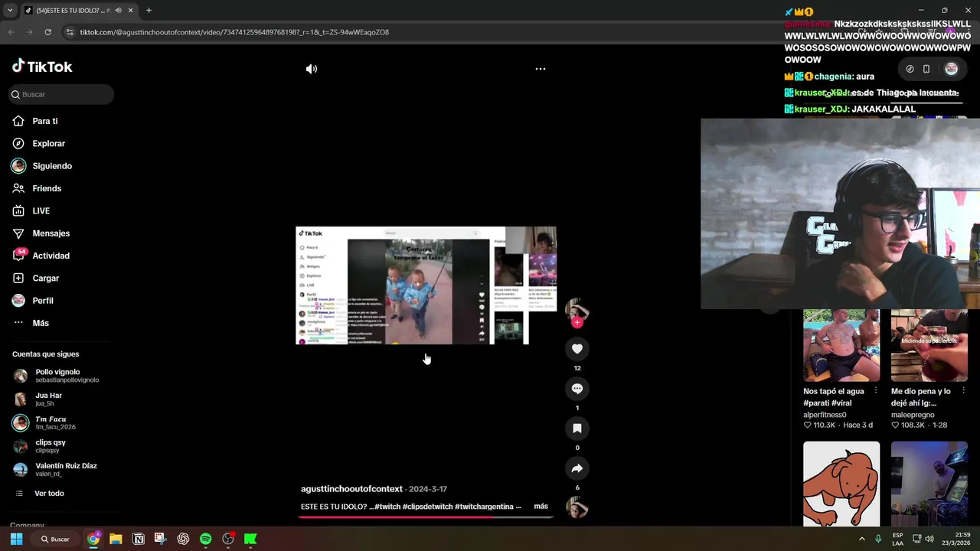Viewport: 980px width, 551px height.
Task: Open alperfitness0 author link
Action: [825, 415]
